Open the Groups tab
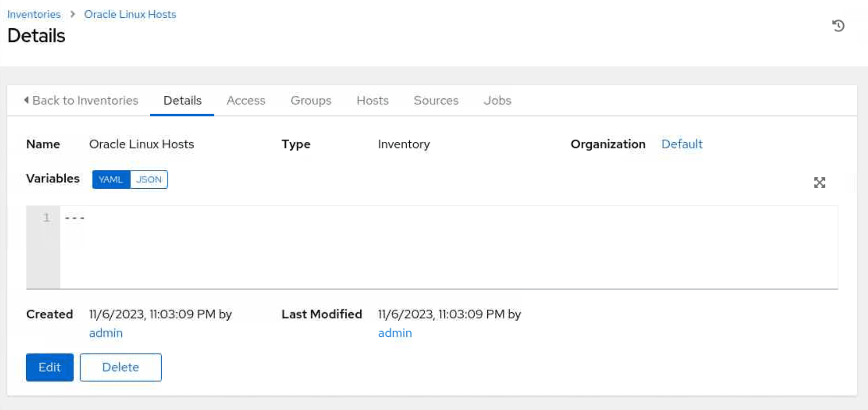868x410 pixels. point(311,100)
